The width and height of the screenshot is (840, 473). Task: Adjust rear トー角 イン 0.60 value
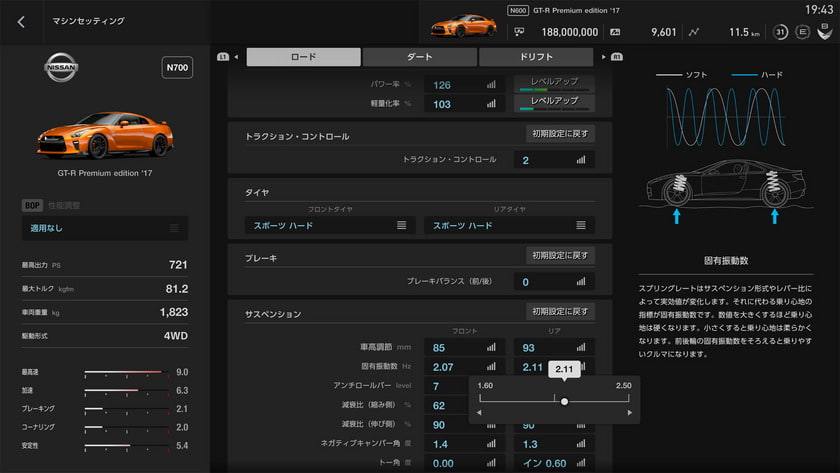[x=554, y=463]
